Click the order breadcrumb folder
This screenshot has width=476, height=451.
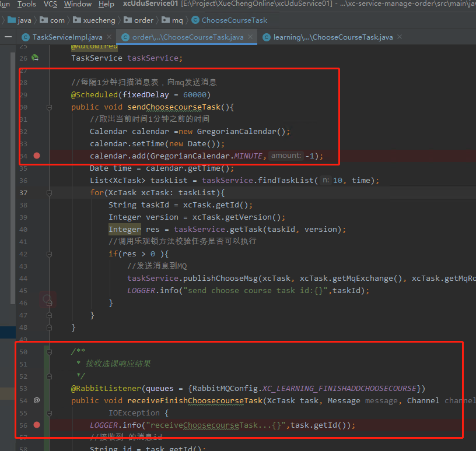pyautogui.click(x=139, y=20)
